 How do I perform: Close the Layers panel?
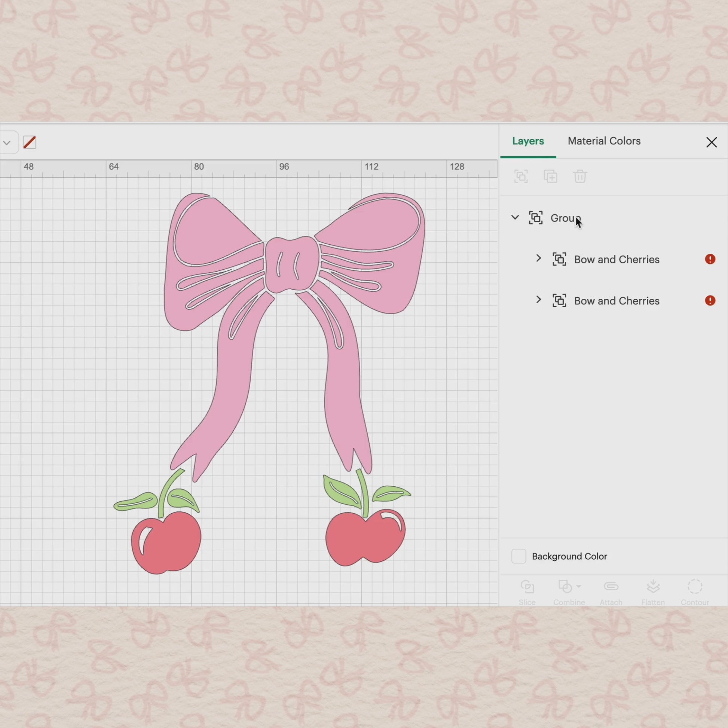tap(712, 142)
